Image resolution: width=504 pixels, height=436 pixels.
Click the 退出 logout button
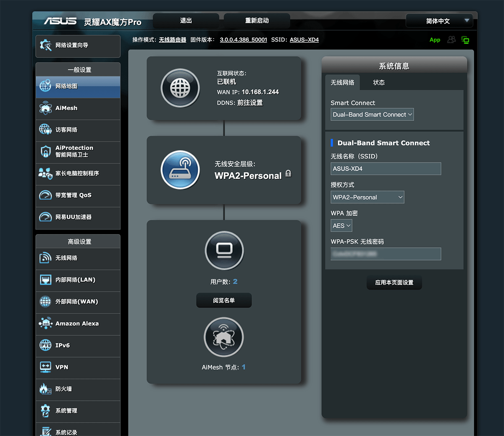click(186, 21)
